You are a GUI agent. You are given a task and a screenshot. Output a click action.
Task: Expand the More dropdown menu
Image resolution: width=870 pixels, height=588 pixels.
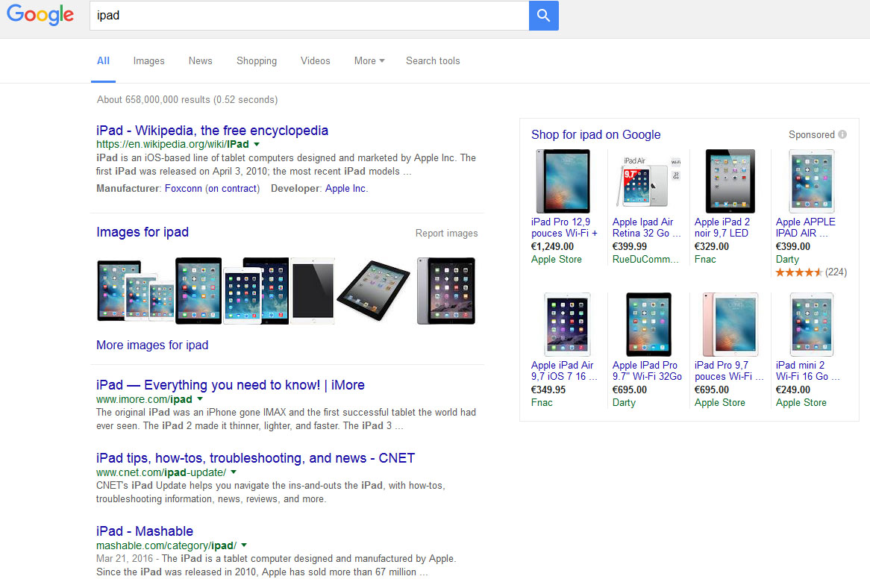pyautogui.click(x=369, y=61)
